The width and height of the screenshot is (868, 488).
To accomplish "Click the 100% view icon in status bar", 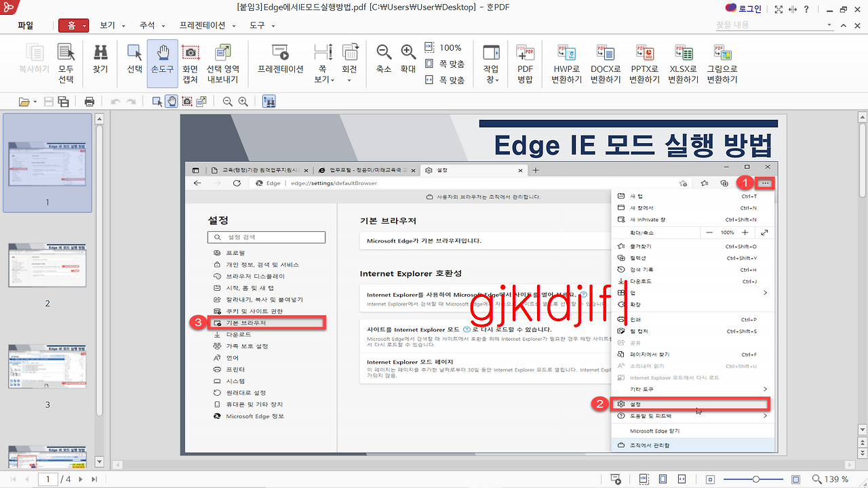I will [645, 479].
